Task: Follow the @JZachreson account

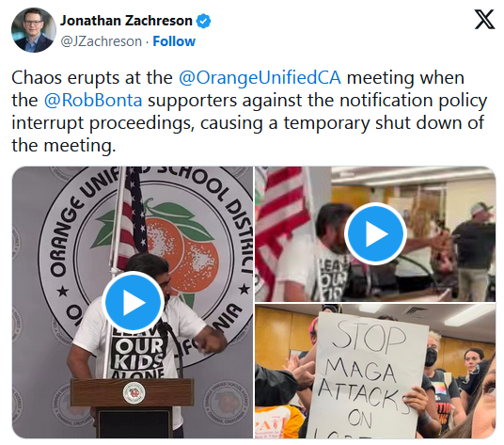Action: (x=174, y=41)
